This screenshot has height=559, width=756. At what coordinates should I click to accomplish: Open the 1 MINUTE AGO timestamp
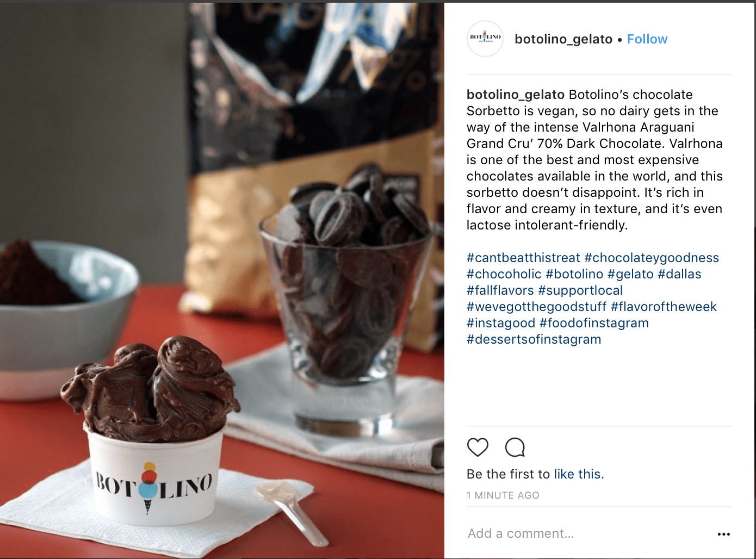503,495
